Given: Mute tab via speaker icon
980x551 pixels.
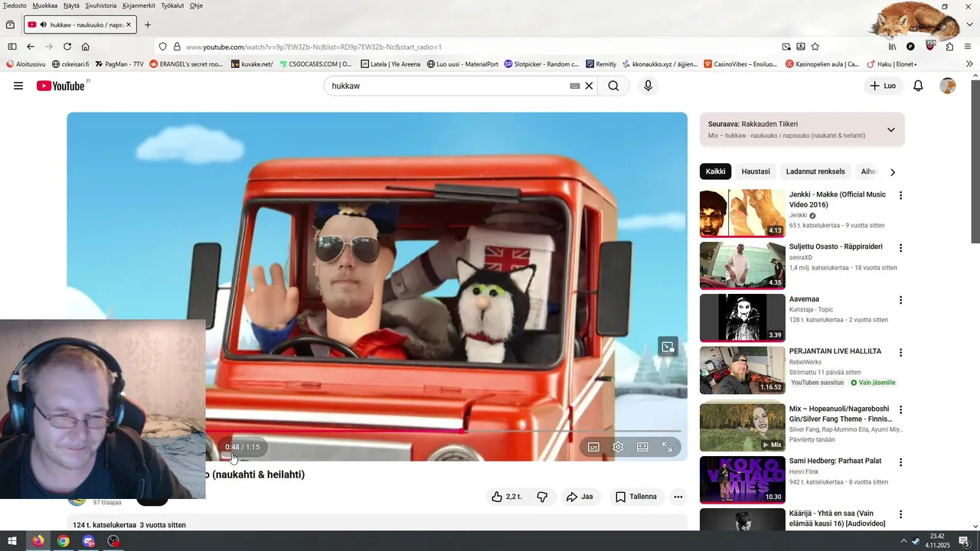Looking at the screenshot, I should pyautogui.click(x=43, y=24).
